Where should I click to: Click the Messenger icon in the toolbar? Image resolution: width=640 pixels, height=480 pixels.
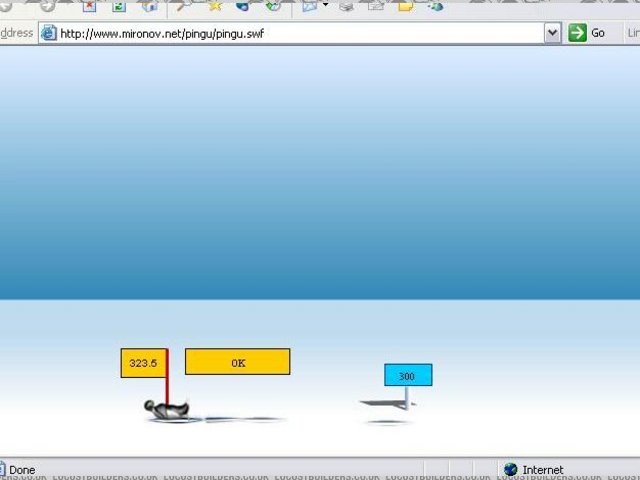tap(435, 5)
